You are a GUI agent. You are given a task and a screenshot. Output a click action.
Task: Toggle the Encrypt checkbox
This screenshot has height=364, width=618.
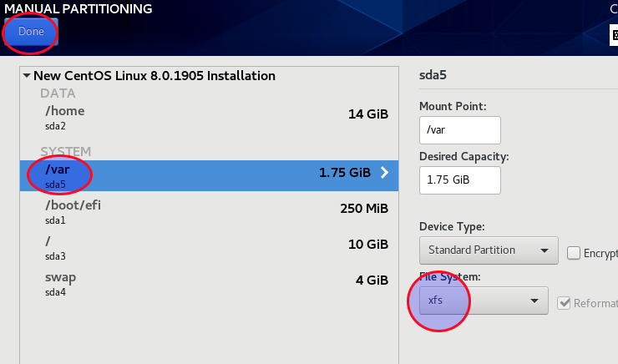click(574, 253)
